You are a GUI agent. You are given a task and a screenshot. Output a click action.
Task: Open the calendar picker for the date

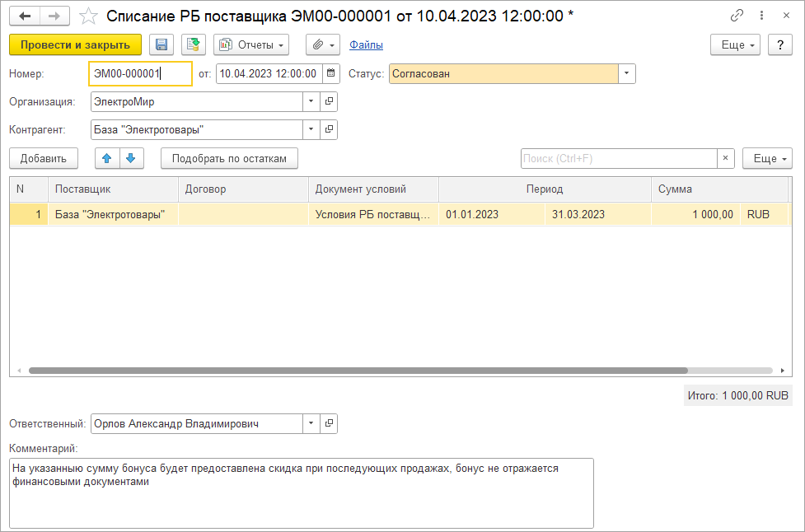click(x=330, y=73)
